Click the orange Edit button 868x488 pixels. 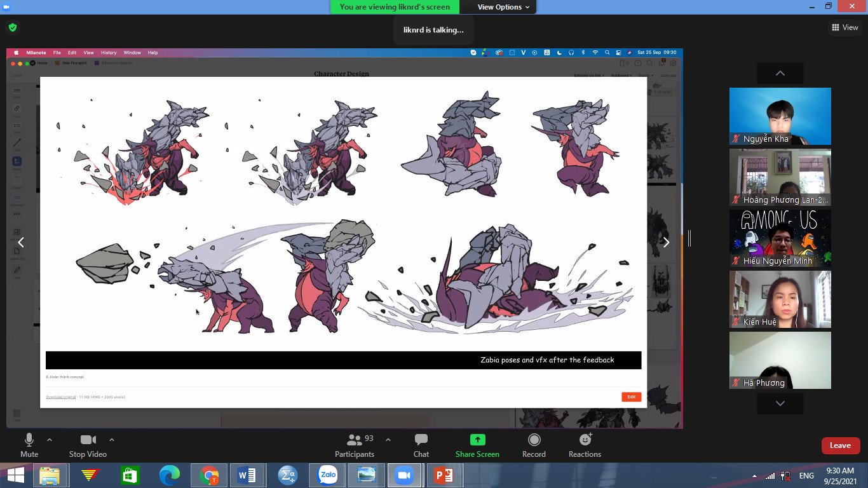pyautogui.click(x=632, y=396)
